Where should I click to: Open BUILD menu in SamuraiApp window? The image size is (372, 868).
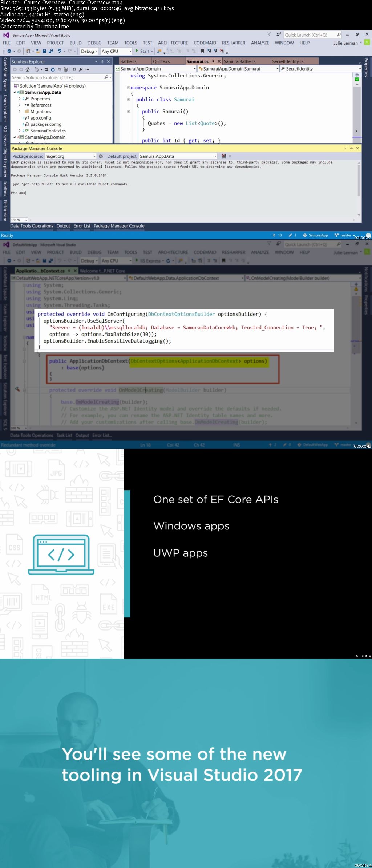(76, 43)
